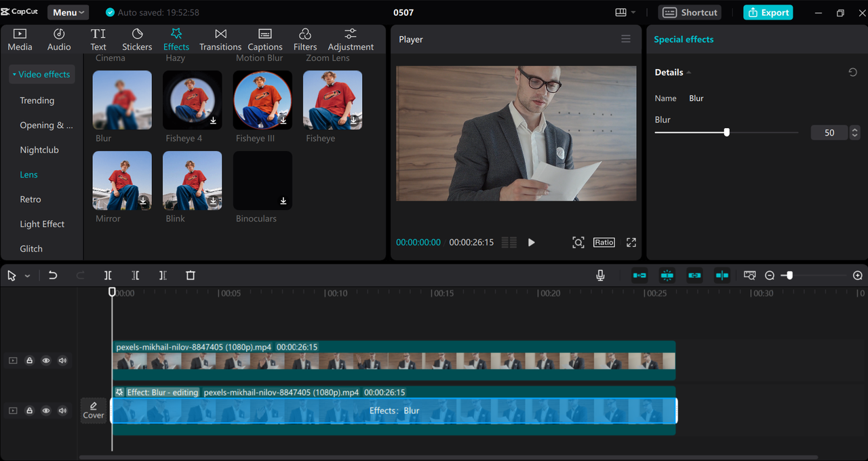The width and height of the screenshot is (868, 461).
Task: Click the Blur intensity slider handle
Action: pos(727,133)
